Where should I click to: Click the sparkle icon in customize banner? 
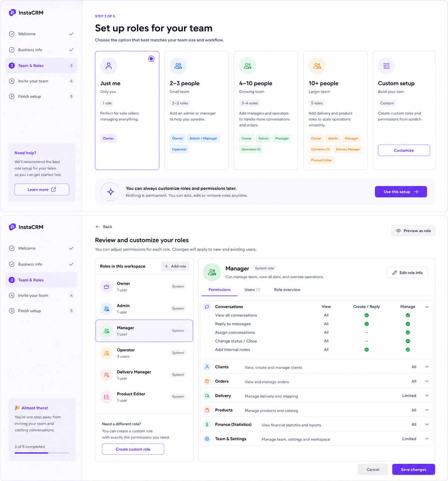coord(110,192)
